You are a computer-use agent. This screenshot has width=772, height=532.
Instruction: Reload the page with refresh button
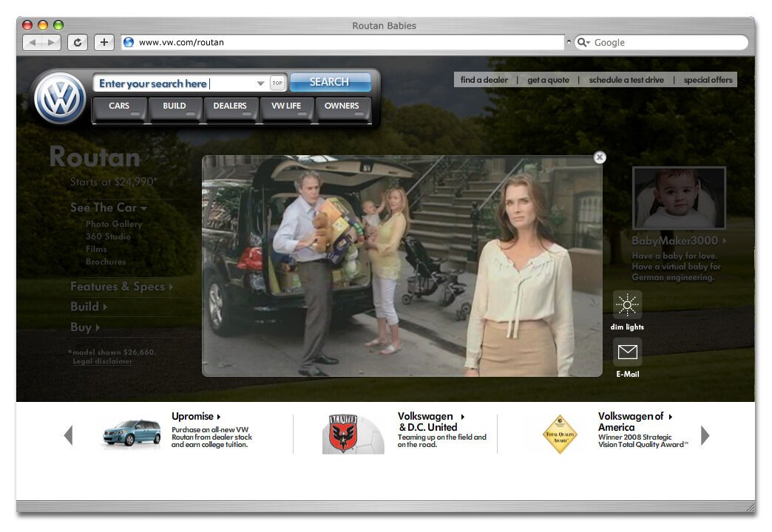78,42
